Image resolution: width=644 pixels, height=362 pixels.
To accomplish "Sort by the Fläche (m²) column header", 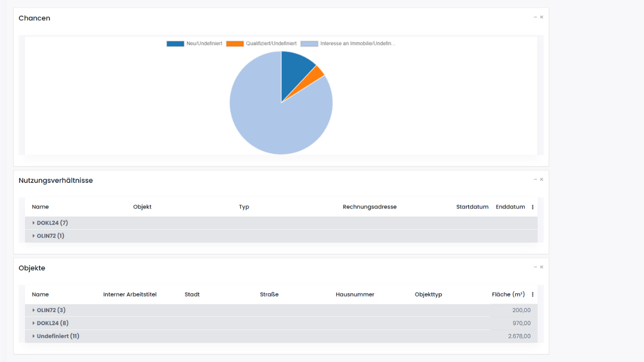I will point(508,294).
